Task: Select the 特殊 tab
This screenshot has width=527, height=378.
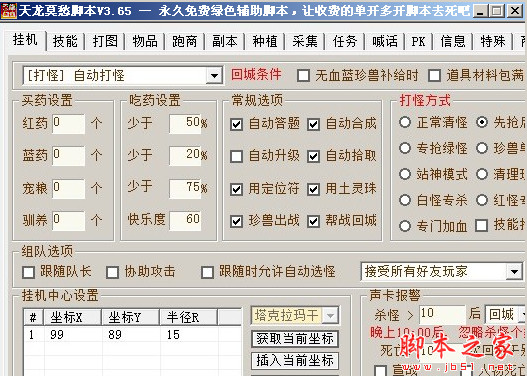Action: 493,42
